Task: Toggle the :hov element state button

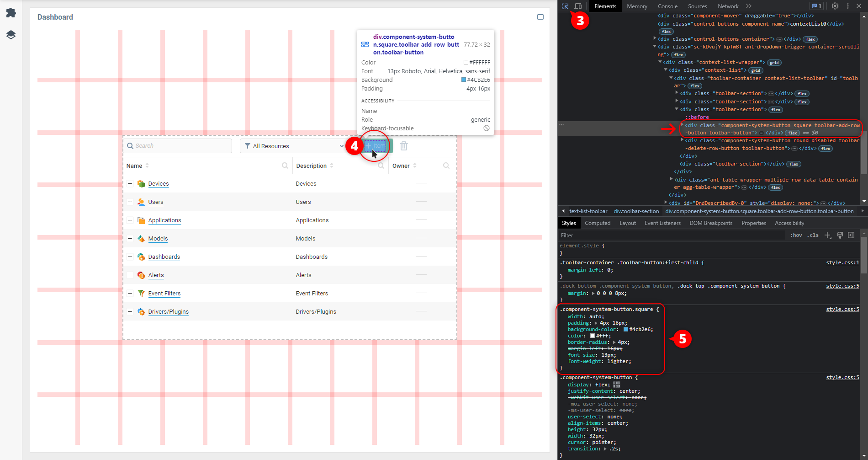Action: [x=796, y=235]
